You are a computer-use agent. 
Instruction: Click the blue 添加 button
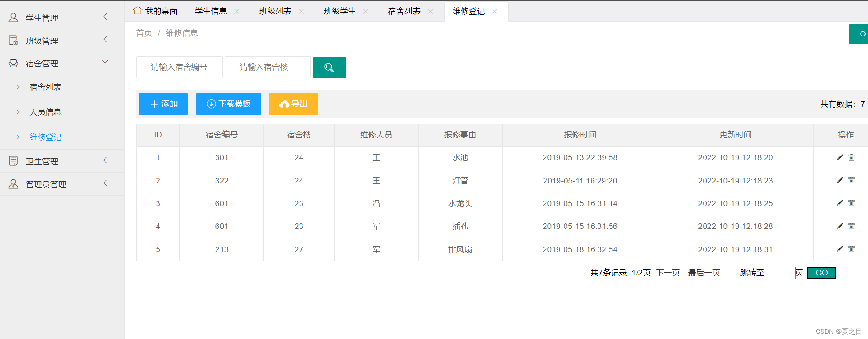(163, 104)
